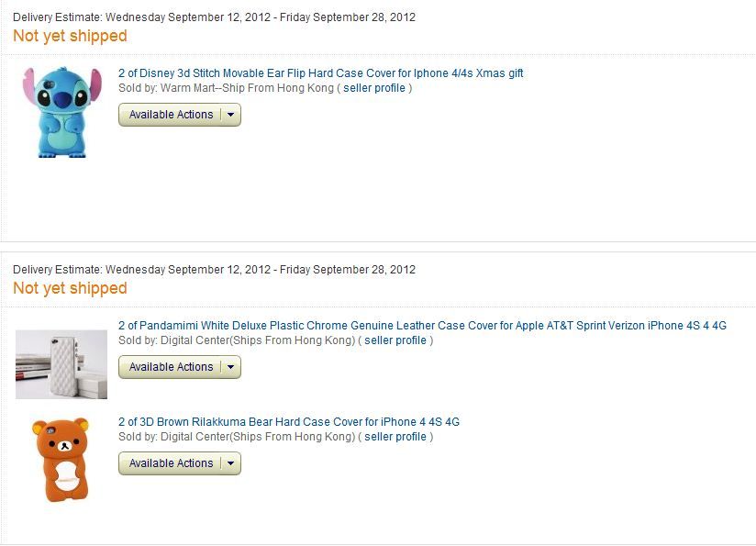The height and width of the screenshot is (546, 756).
Task: Open the Disney 3d Stitch case product link
Action: [321, 73]
